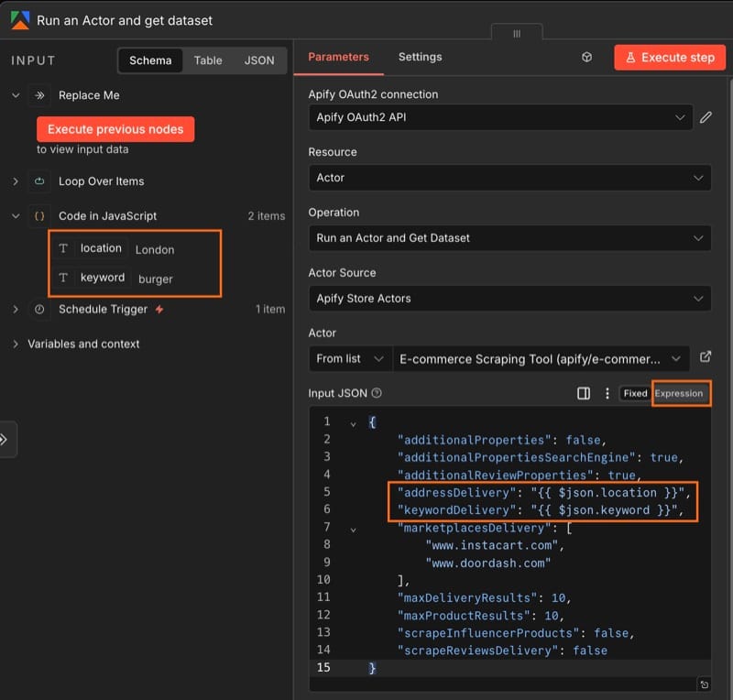Collapse the Code in JavaScript node

16,215
